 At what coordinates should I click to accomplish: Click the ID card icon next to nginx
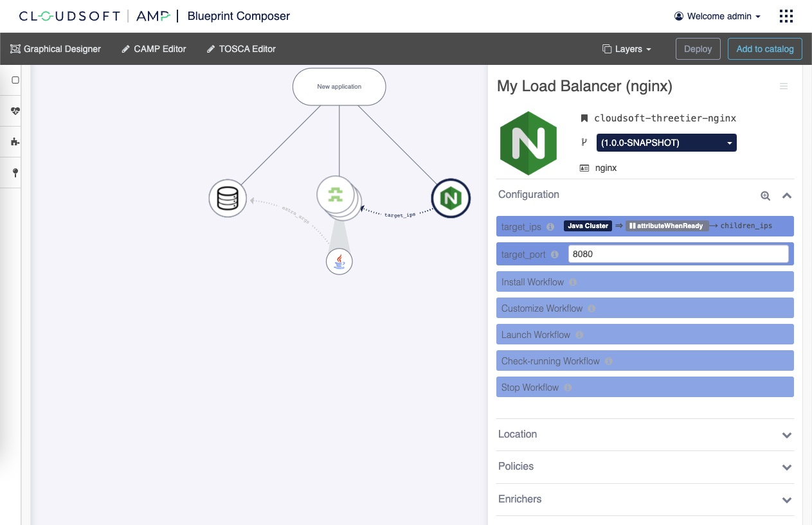coord(584,168)
